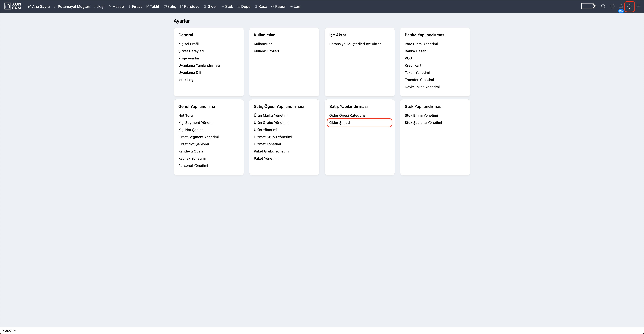Open Fırsat Segment Yönetimi
644x334 pixels.
198,137
